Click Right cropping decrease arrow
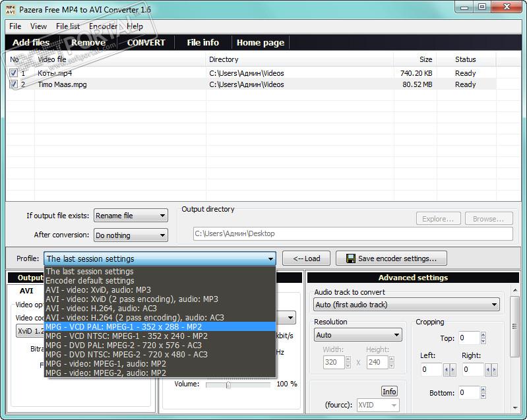Screen dimensions: 527x420 click(x=488, y=370)
